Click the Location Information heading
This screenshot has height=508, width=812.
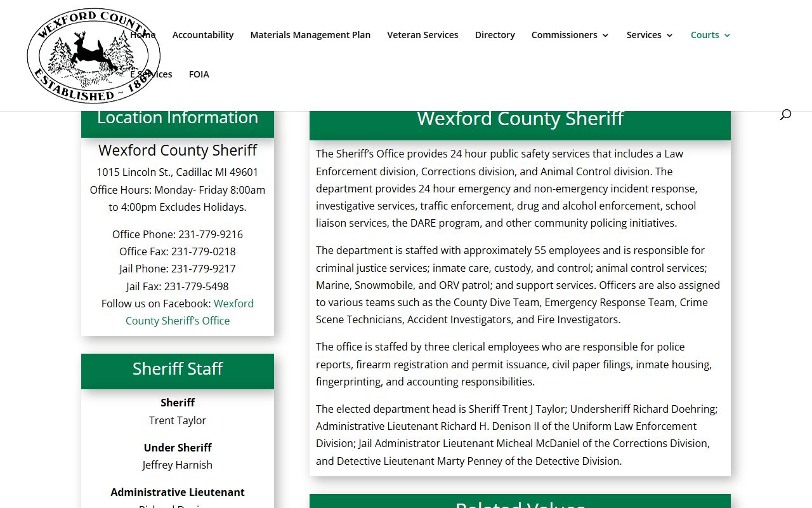pos(178,117)
